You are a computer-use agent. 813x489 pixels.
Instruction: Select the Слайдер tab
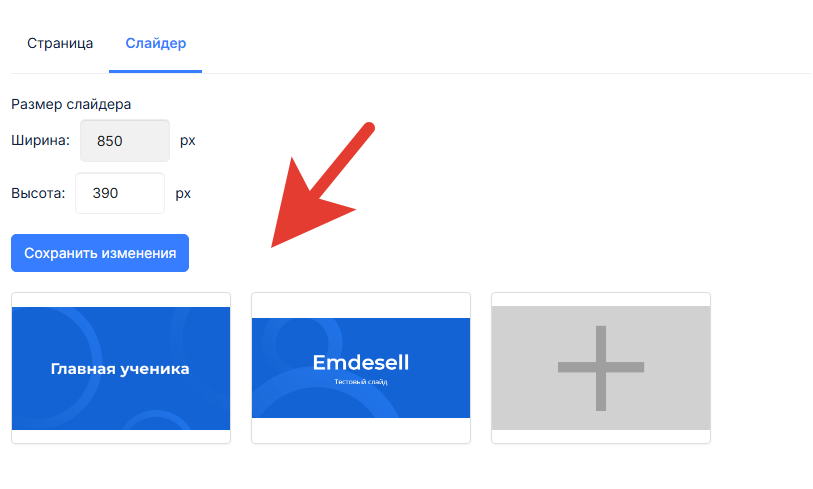click(x=156, y=43)
